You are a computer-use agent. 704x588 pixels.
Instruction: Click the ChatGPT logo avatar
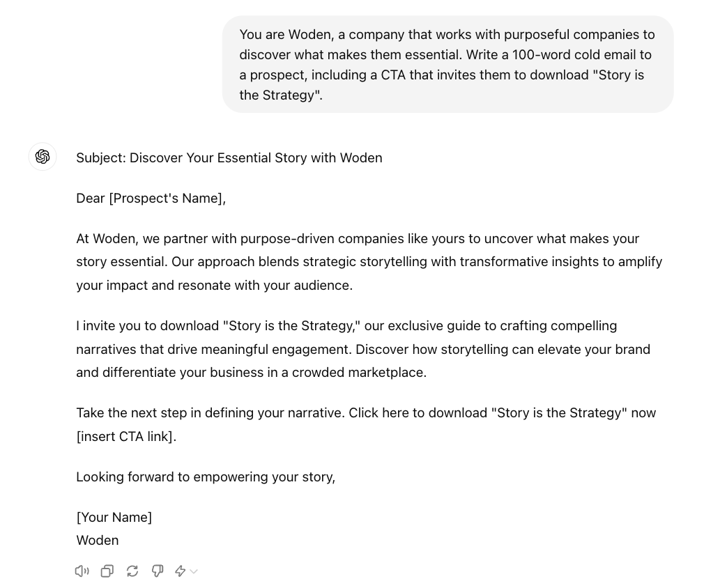pyautogui.click(x=43, y=157)
